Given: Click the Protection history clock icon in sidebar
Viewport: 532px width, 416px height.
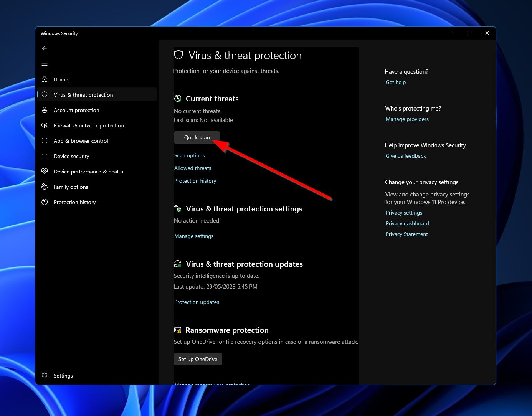Looking at the screenshot, I should pyautogui.click(x=45, y=202).
